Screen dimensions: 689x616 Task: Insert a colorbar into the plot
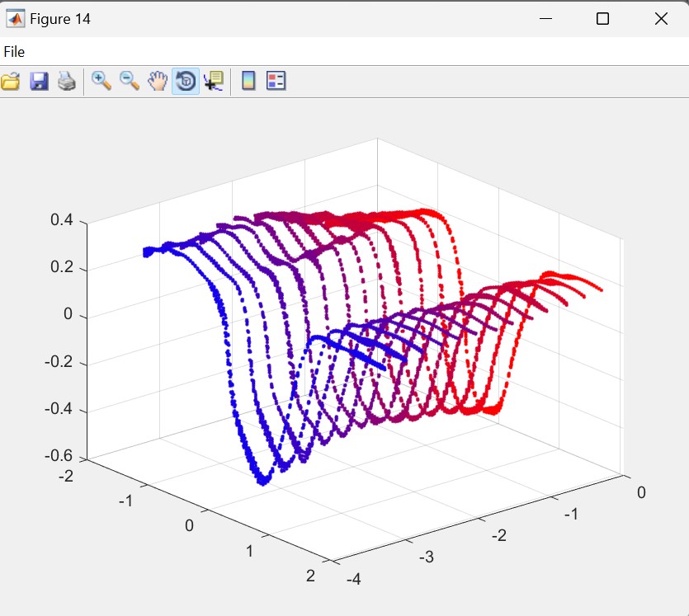tap(248, 81)
